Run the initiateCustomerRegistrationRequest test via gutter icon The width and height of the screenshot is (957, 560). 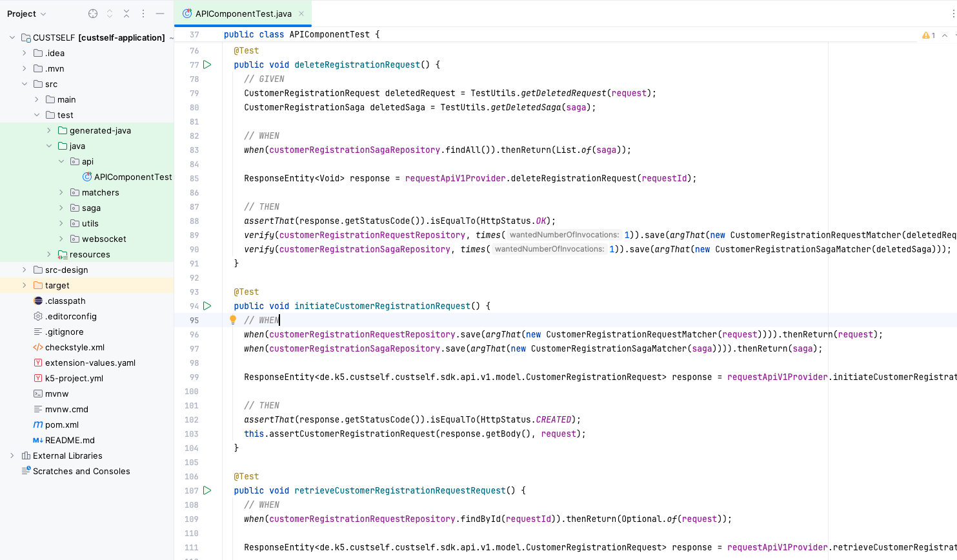click(207, 306)
